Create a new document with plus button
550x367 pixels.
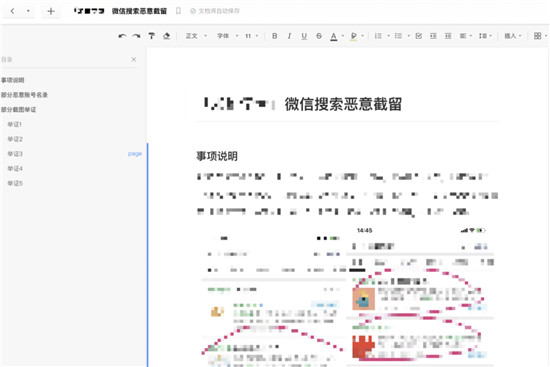click(51, 11)
